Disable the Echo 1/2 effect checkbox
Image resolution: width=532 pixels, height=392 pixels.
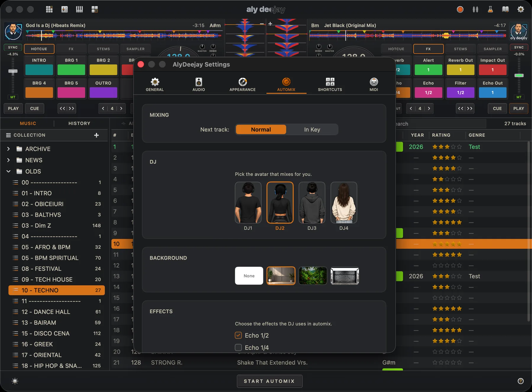pyautogui.click(x=238, y=335)
